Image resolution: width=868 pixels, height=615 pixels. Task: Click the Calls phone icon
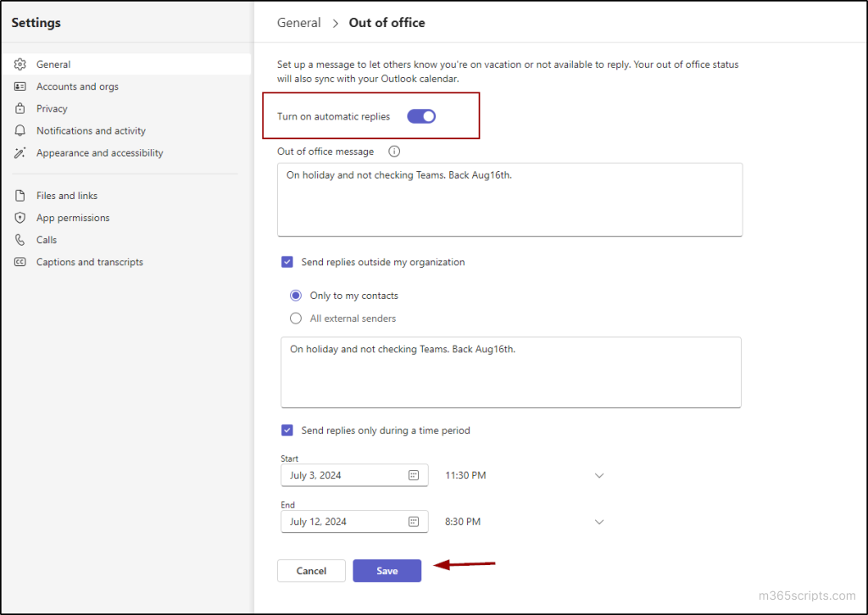[x=19, y=240]
